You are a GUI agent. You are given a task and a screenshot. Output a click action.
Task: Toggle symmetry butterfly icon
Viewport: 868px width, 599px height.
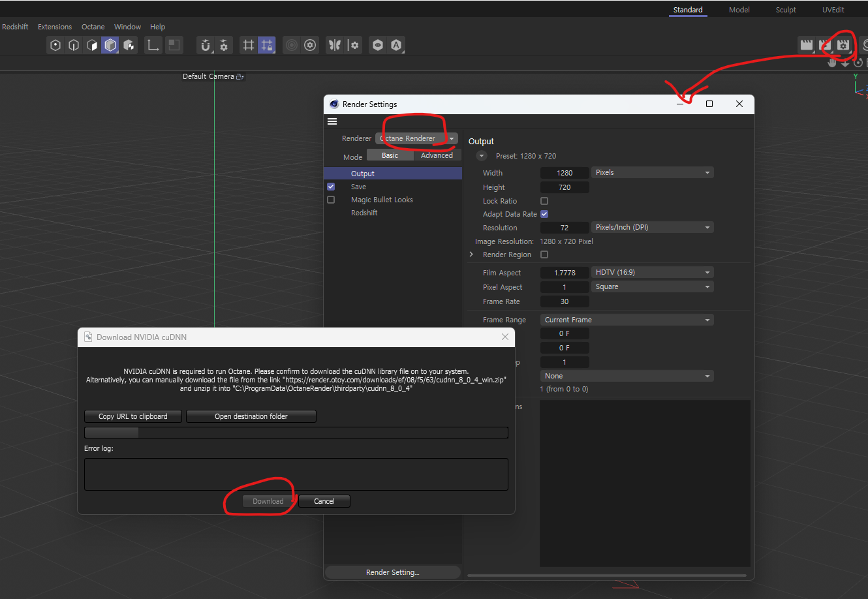pos(335,45)
